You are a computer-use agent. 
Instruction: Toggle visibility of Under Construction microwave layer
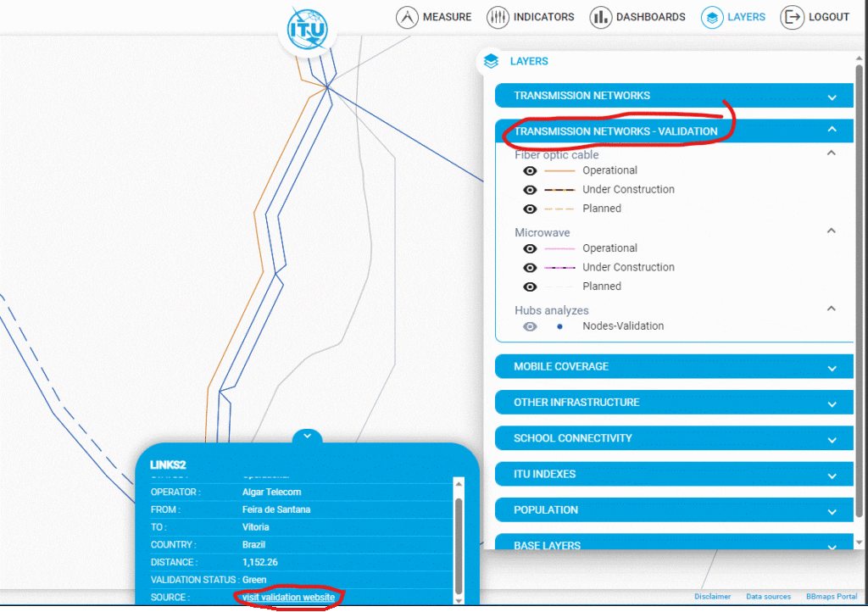[x=530, y=267]
